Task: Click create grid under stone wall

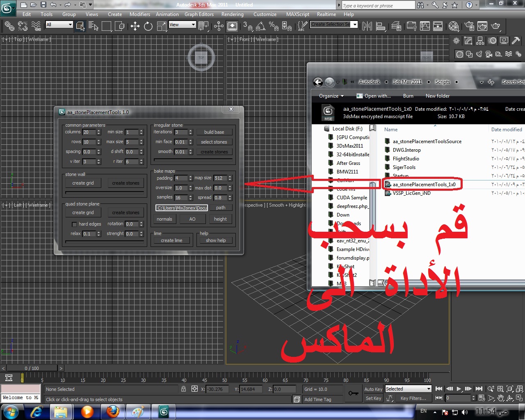Action: [x=83, y=183]
